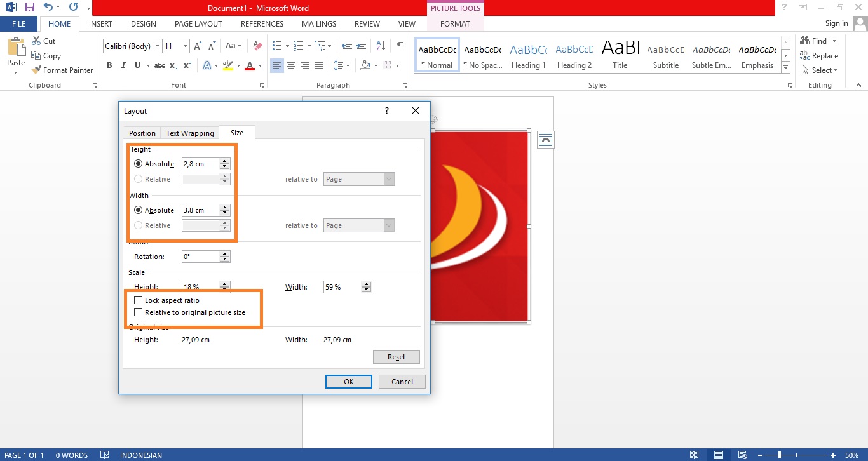Open the font size dropdown

185,46
